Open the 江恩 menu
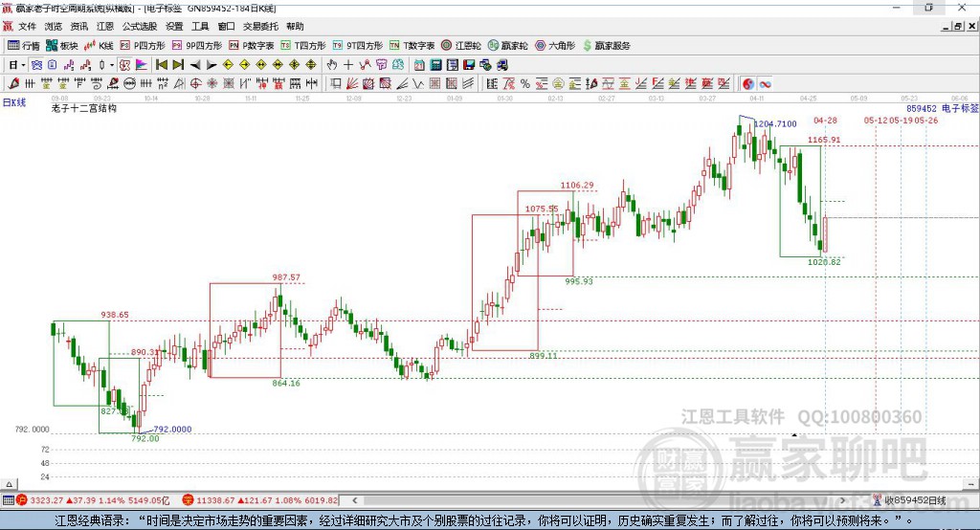This screenshot has height=530, width=980. (105, 26)
